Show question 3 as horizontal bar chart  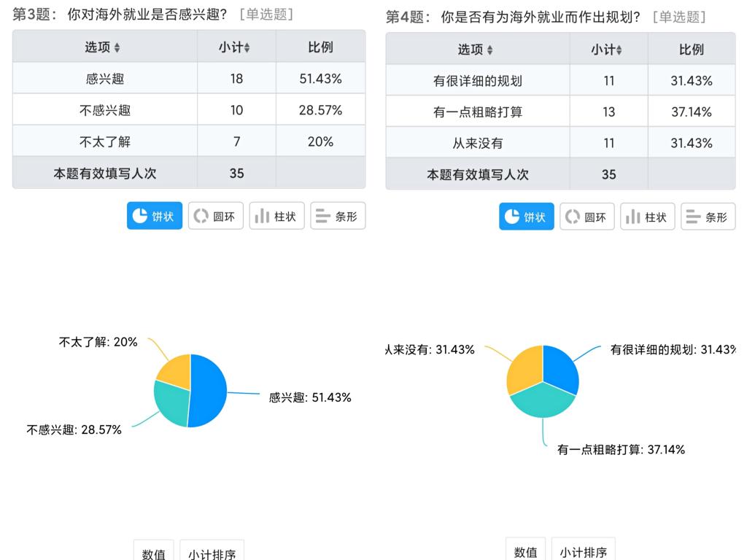(x=338, y=216)
